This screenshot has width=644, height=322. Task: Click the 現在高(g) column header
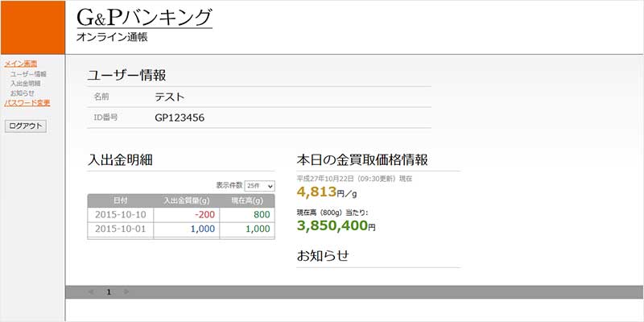(247, 200)
